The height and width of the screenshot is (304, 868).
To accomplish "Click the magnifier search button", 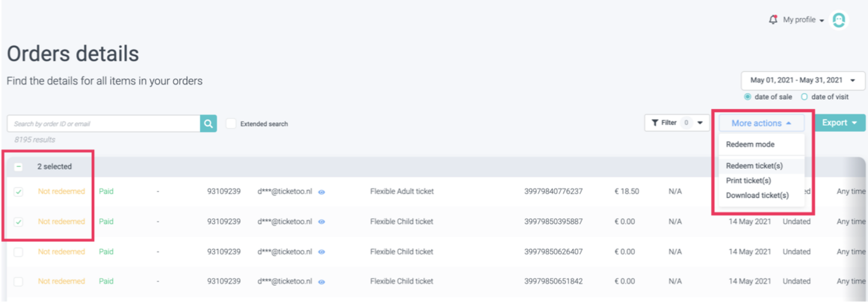I will pos(208,124).
